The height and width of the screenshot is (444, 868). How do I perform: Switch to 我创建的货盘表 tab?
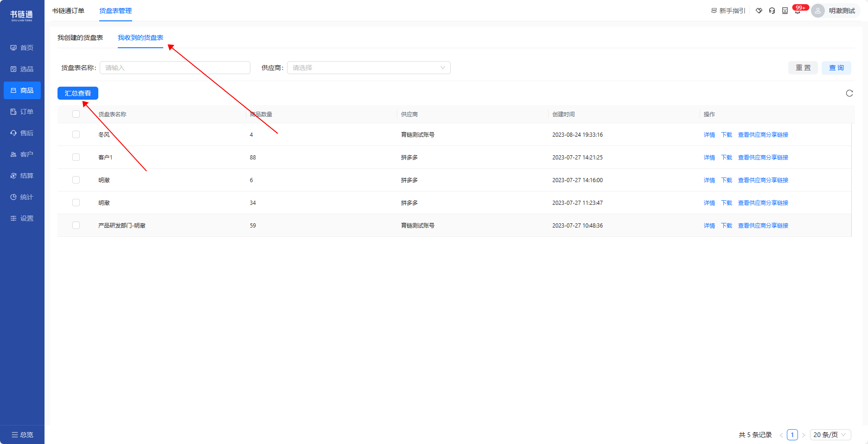point(80,38)
